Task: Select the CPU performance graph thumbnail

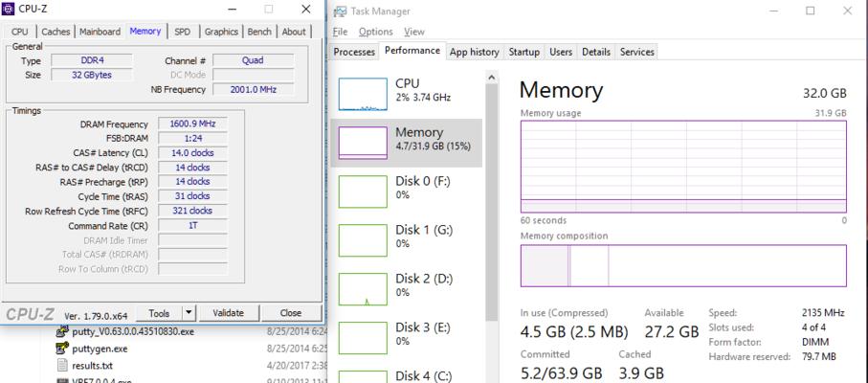Action: click(363, 94)
